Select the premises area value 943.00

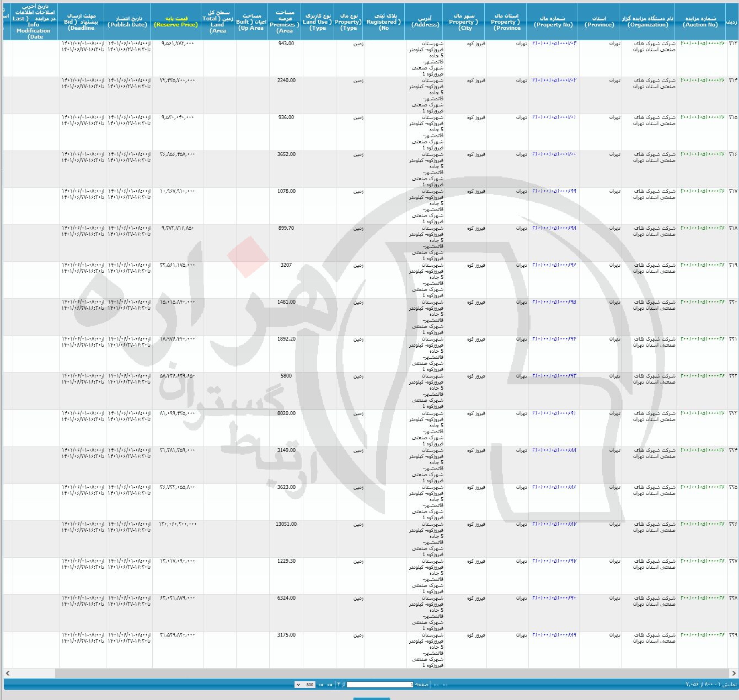pyautogui.click(x=286, y=44)
